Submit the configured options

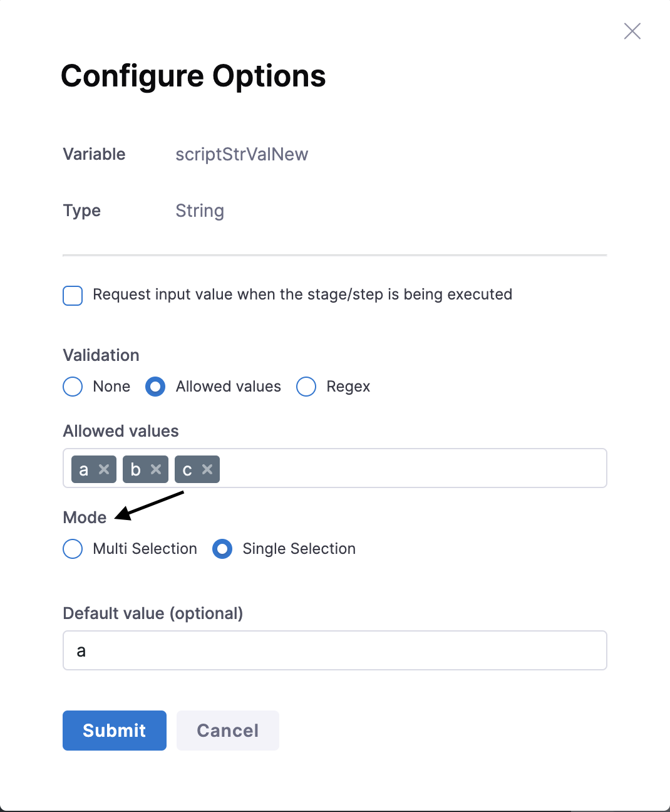[115, 731]
